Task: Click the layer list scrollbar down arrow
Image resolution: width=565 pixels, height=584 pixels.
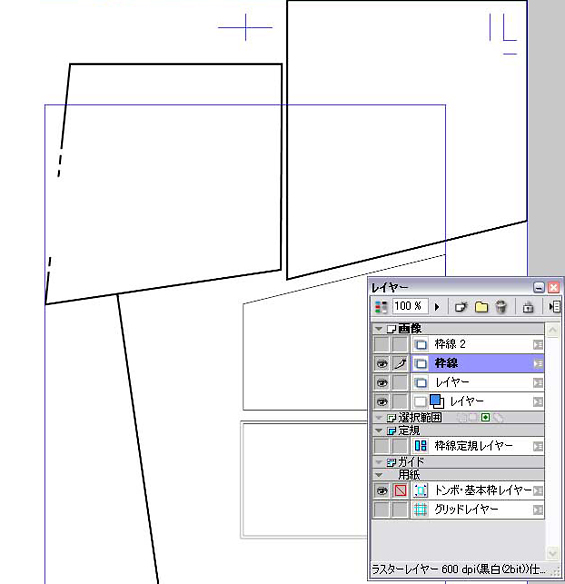Action: 553,553
